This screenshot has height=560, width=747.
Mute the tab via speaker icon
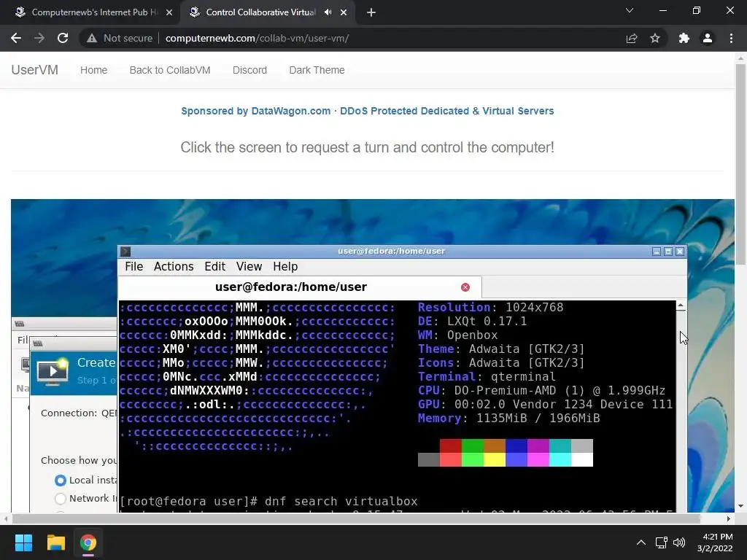[328, 12]
